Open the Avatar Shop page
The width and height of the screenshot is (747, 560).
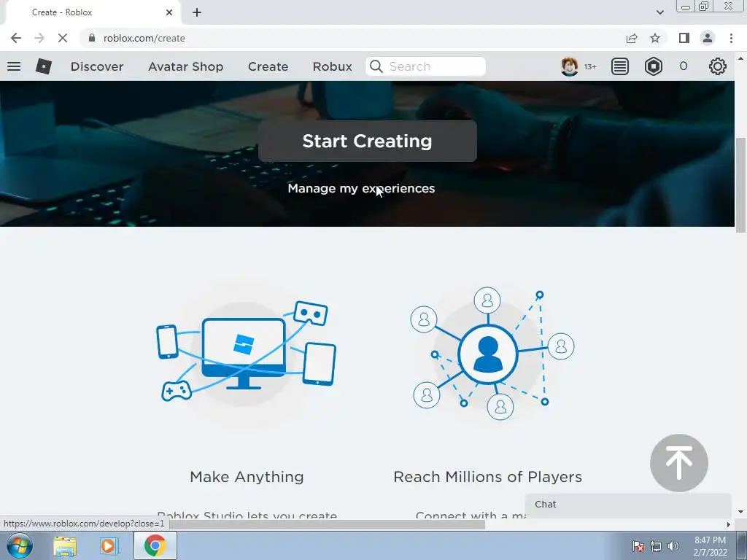click(186, 66)
